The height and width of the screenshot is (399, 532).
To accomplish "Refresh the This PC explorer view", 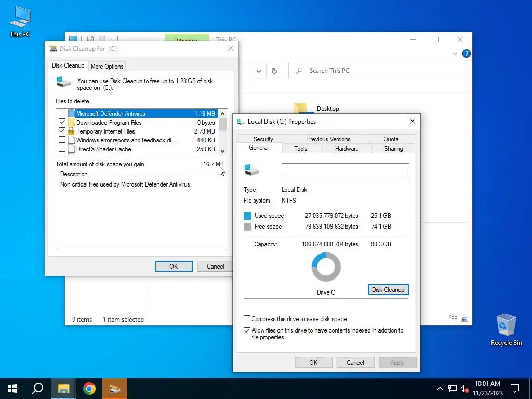I will [274, 71].
